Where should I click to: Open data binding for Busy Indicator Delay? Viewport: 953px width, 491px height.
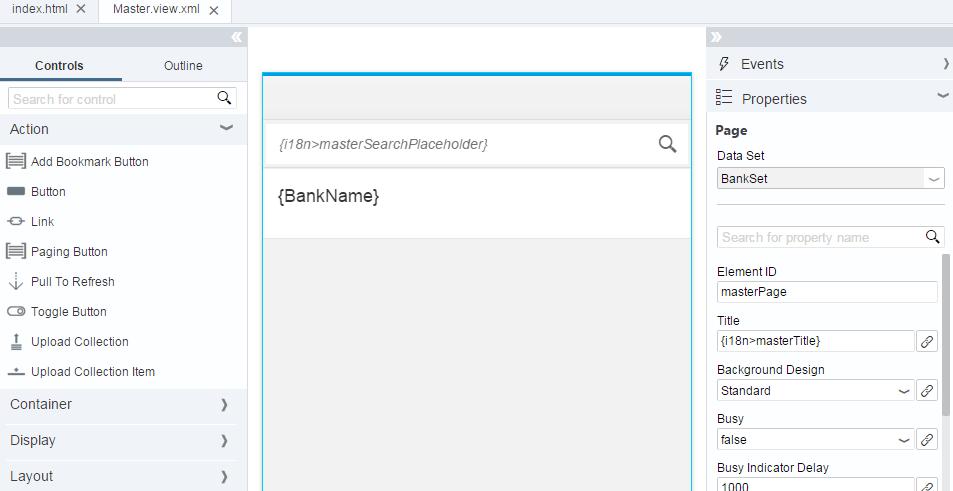point(927,485)
